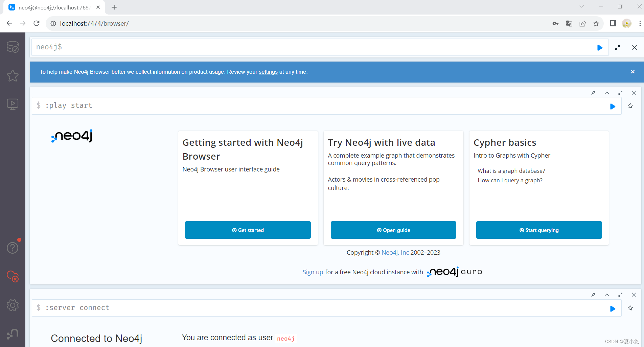Toggle the browser side panel
Screen dimensions: 644x347
tap(613, 23)
